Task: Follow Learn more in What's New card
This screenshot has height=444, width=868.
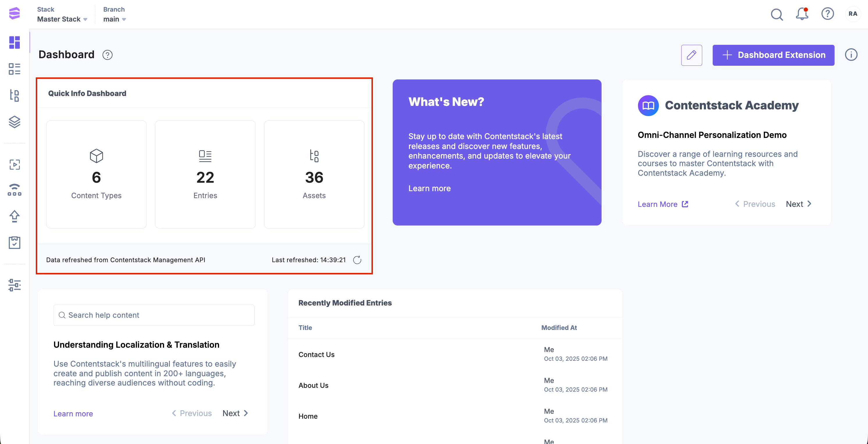Action: click(x=429, y=189)
